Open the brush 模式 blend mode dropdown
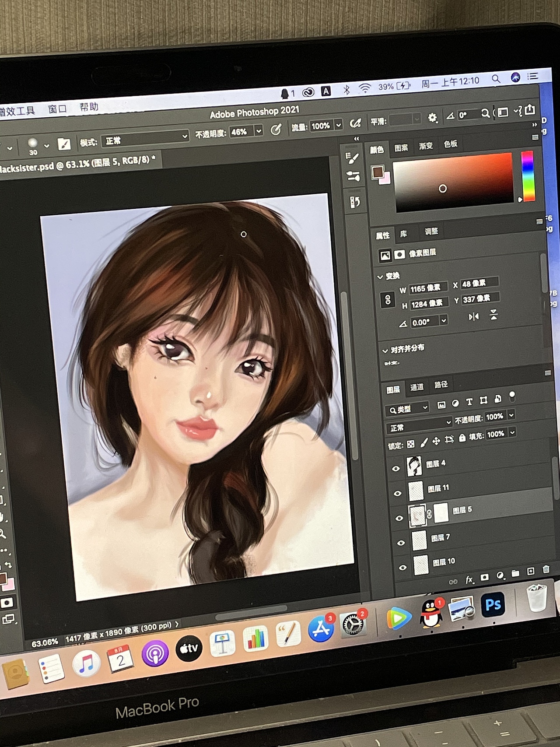 [145, 138]
